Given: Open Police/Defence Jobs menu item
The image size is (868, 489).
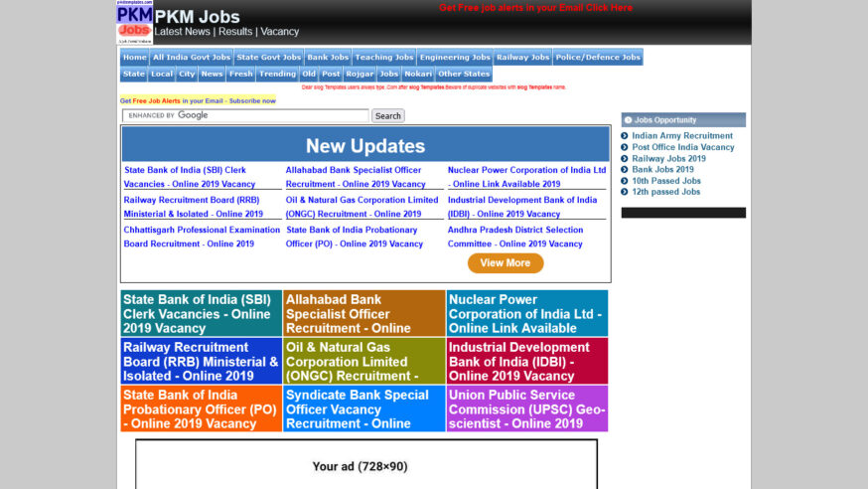Looking at the screenshot, I should click(x=598, y=57).
